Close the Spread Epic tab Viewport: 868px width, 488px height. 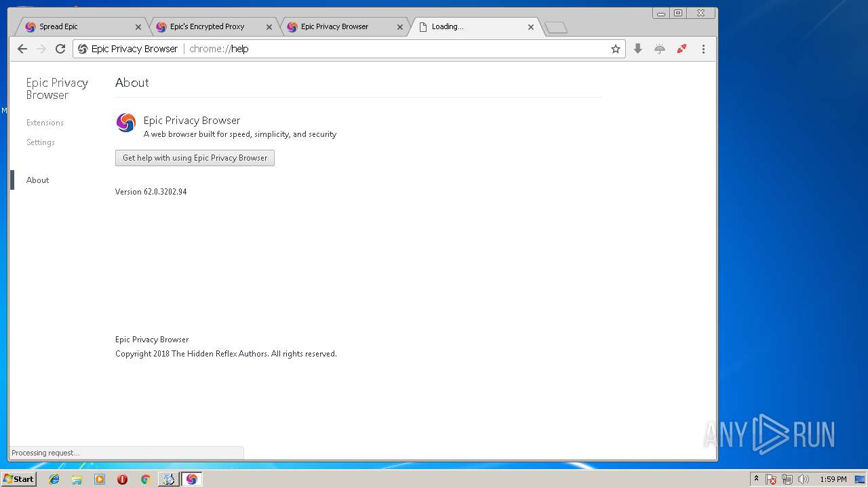(x=138, y=27)
